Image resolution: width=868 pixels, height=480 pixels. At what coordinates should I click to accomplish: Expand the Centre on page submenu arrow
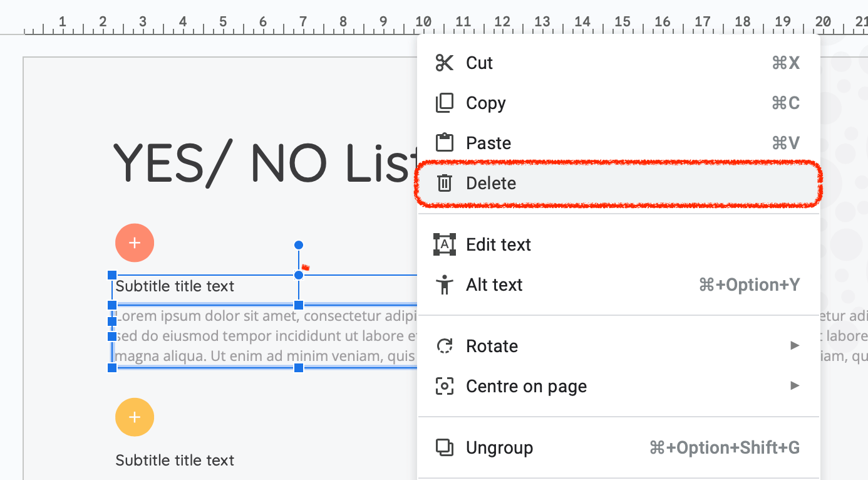[795, 385]
